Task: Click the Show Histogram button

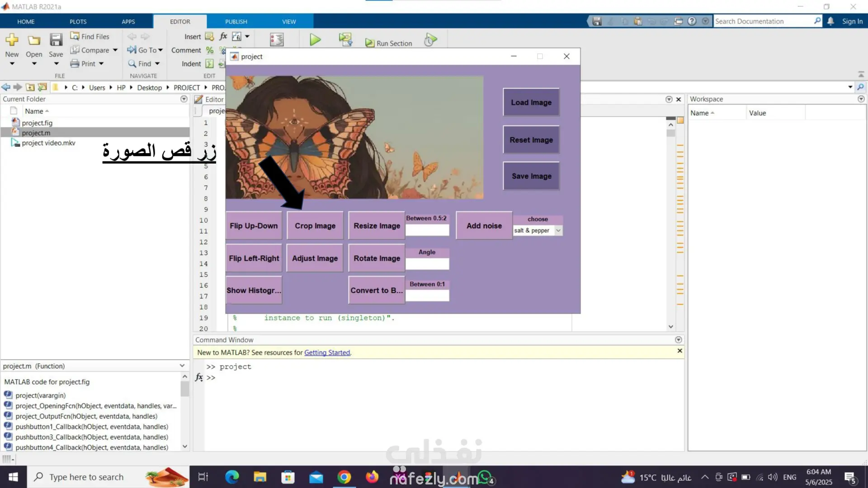Action: 254,291
